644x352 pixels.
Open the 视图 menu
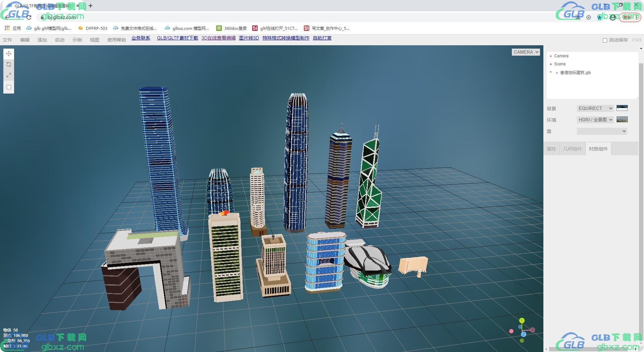(x=95, y=40)
